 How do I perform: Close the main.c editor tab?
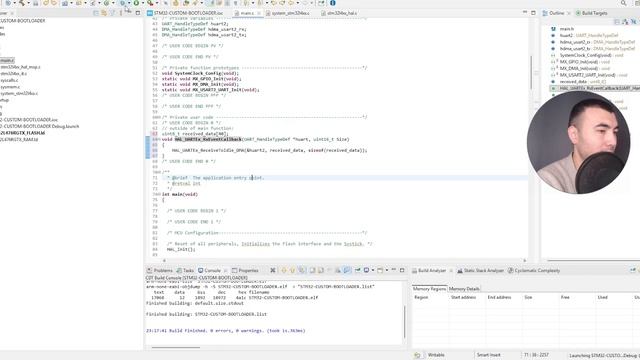[258, 13]
